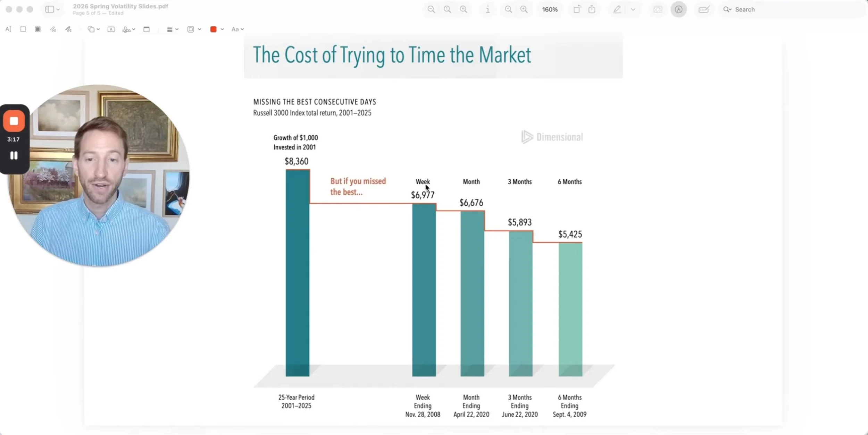
Task: Toggle the Markup toolbar
Action: pyautogui.click(x=616, y=9)
